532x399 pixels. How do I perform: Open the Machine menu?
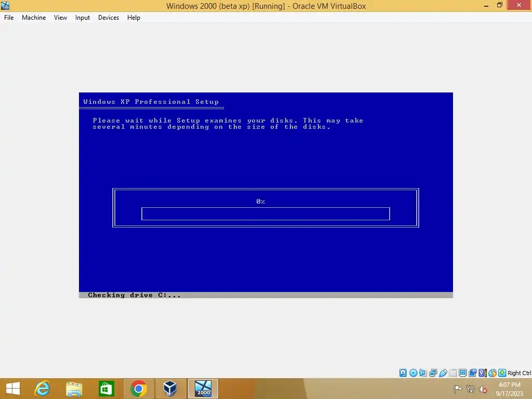pyautogui.click(x=34, y=18)
